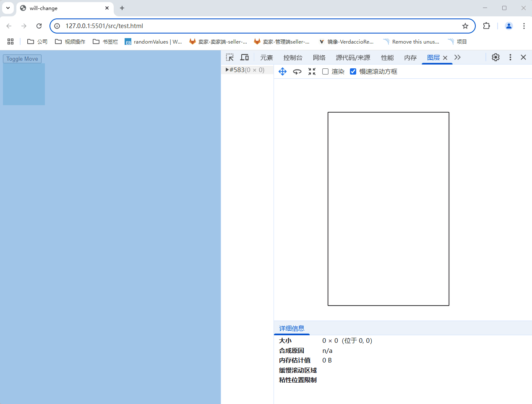Open the 卖家-卖家端-seller bookmark
The image size is (532, 404).
218,41
